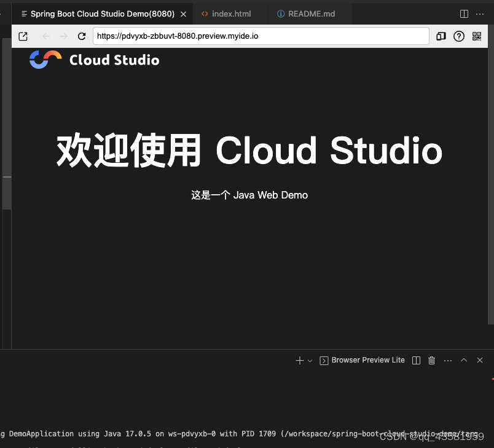This screenshot has width=494, height=448.
Task: Kill terminal with trash icon
Action: [431, 360]
